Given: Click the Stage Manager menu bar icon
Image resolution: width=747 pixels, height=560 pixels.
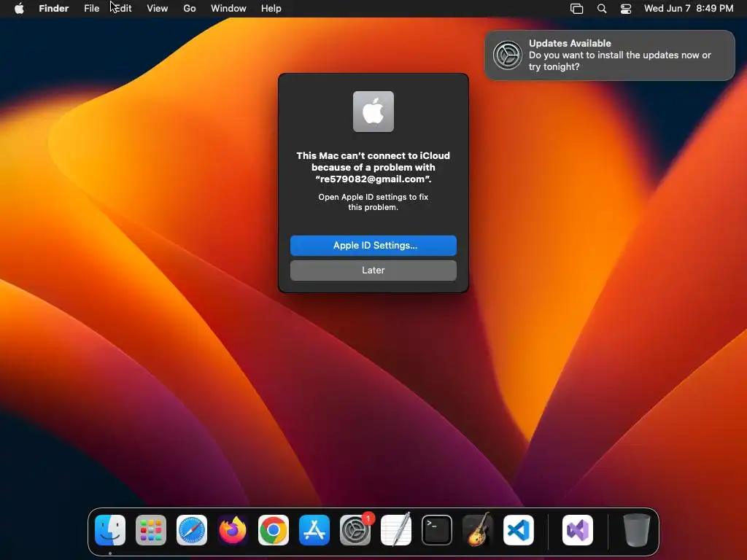Looking at the screenshot, I should tap(576, 9).
